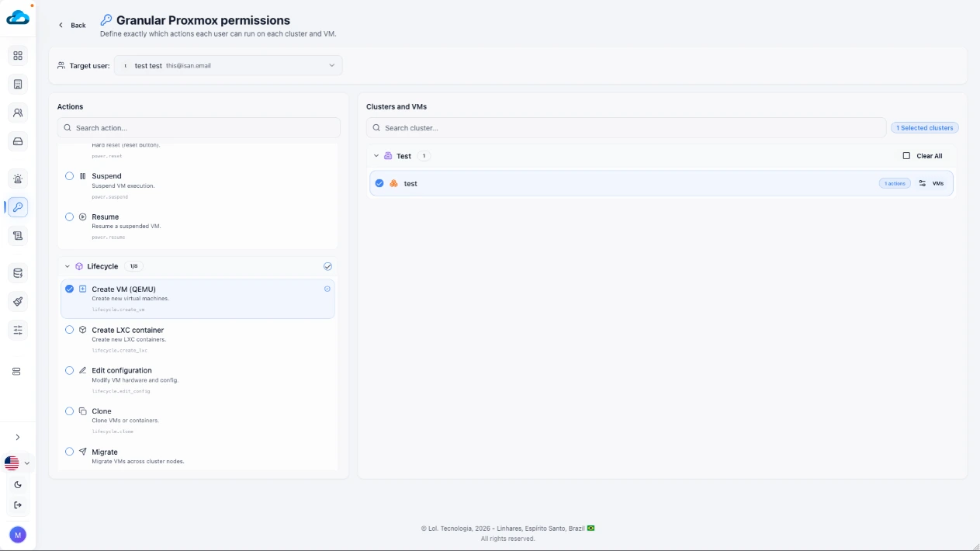Viewport: 980px width, 551px height.
Task: Open the users icon in the sidebar
Action: pyautogui.click(x=18, y=113)
